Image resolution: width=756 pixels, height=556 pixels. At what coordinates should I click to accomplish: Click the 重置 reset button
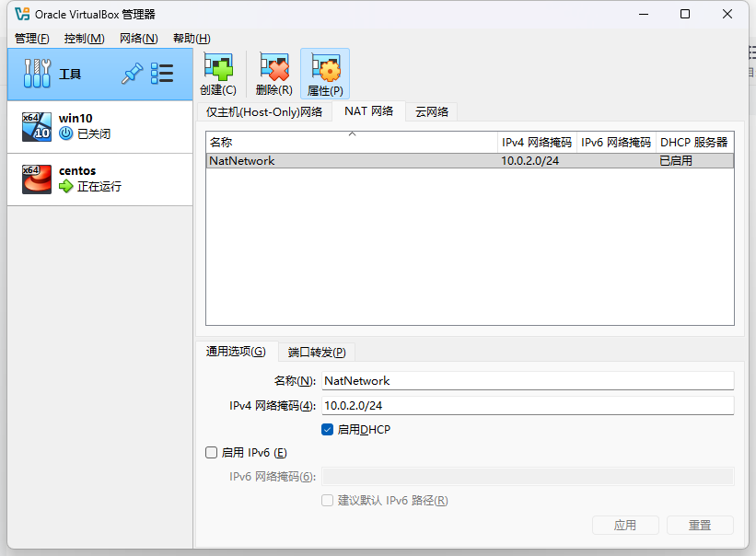coord(700,526)
